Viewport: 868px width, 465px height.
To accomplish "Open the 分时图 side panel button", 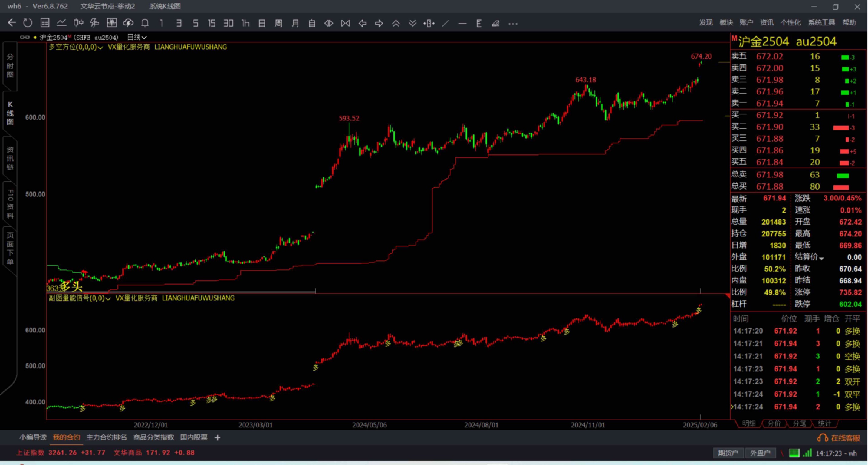I will 11,66.
